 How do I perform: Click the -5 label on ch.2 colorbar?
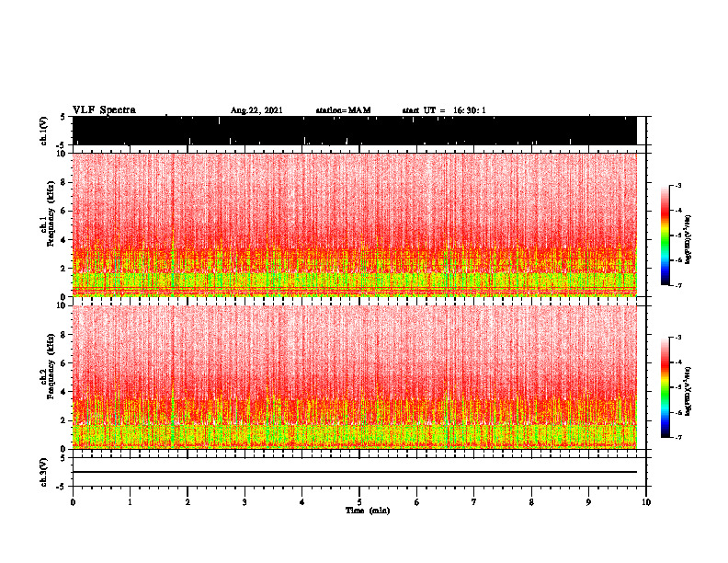[678, 387]
